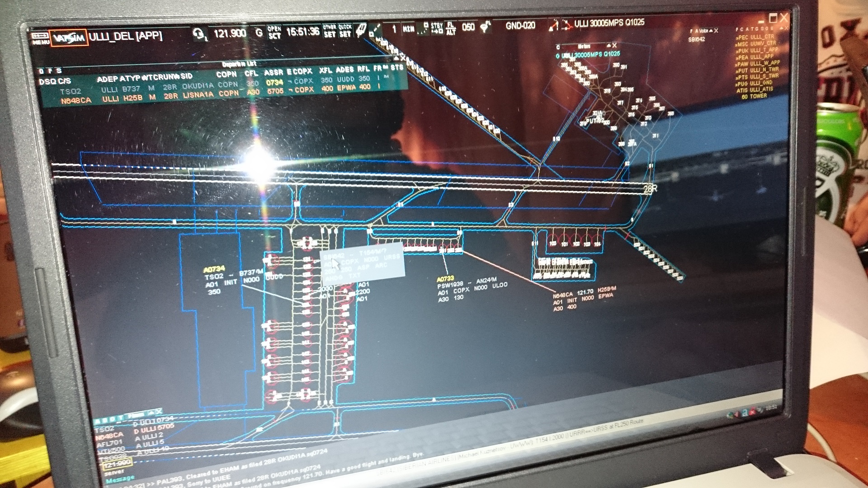Toggle the history dots trail icon
The height and width of the screenshot is (488, 868).
coord(423,28)
